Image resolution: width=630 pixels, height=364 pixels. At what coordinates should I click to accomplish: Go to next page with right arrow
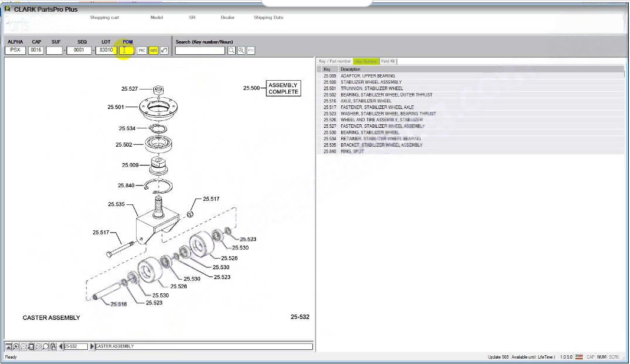(x=92, y=346)
